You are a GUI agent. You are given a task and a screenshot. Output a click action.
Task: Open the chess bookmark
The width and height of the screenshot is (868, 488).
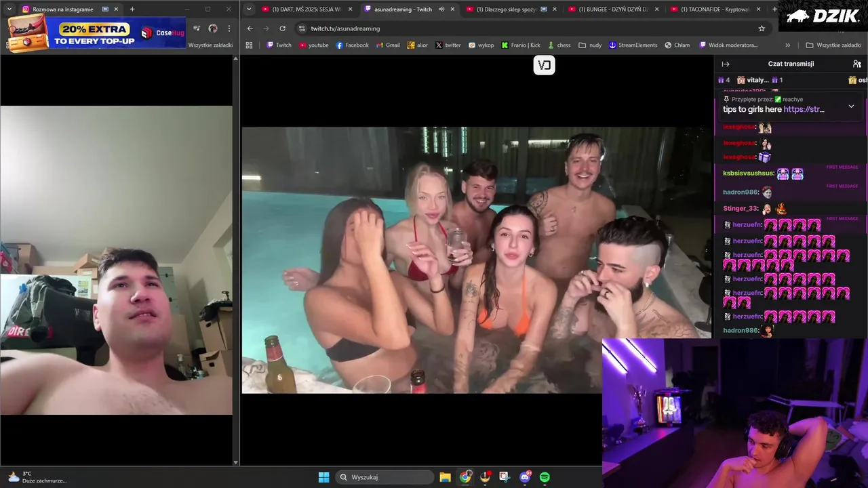coord(559,45)
